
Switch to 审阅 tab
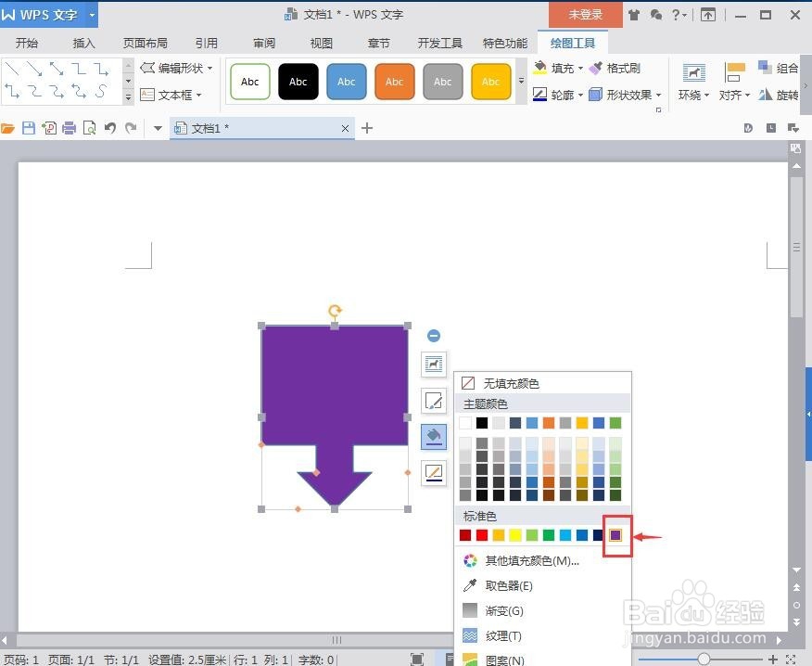(264, 43)
